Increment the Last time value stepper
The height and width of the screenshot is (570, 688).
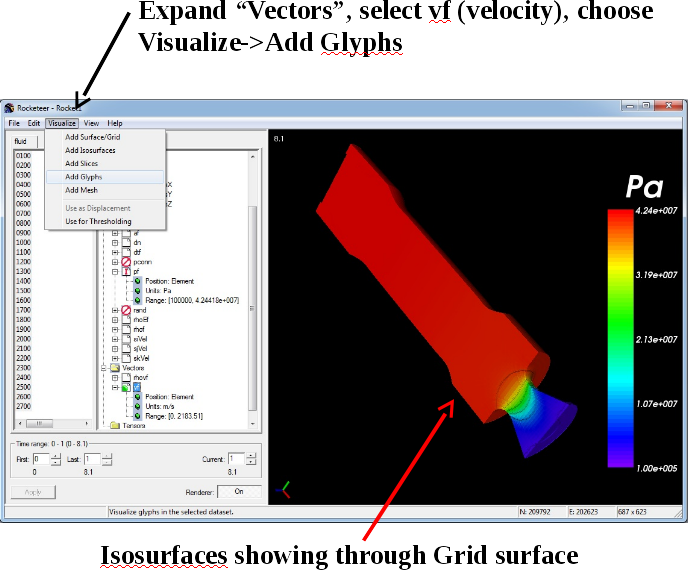pos(107,456)
